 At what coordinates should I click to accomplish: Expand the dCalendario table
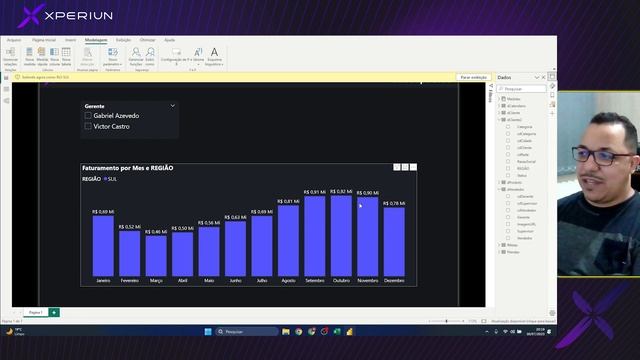pyautogui.click(x=499, y=106)
